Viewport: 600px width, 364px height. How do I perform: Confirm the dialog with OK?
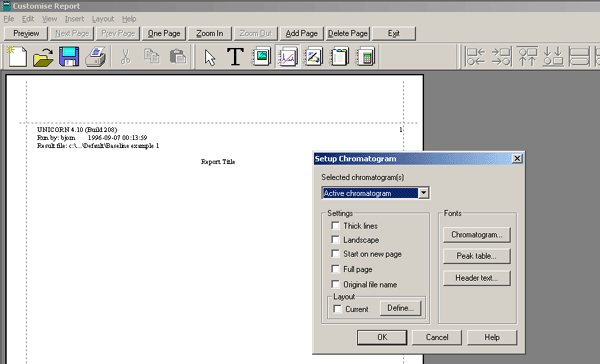pos(382,337)
